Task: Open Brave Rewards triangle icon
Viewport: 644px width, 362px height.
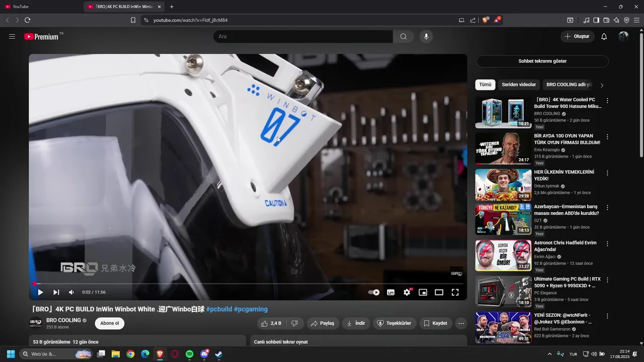Action: coord(497,20)
